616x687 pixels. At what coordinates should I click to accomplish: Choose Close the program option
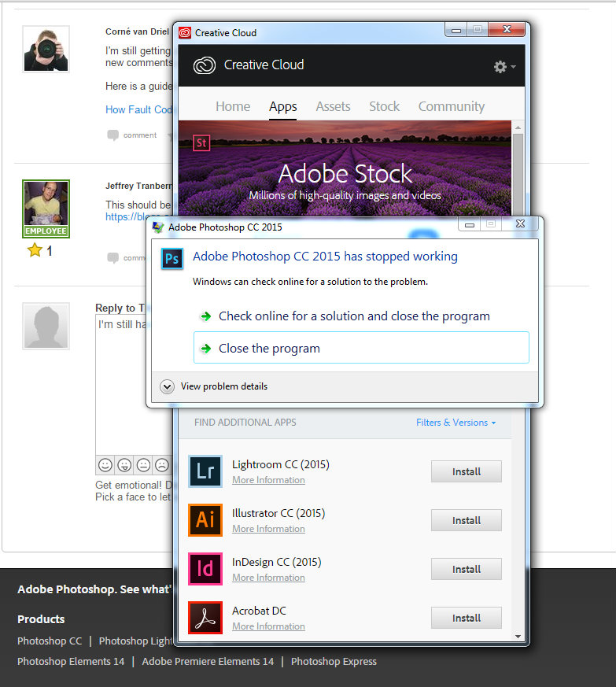pyautogui.click(x=361, y=348)
